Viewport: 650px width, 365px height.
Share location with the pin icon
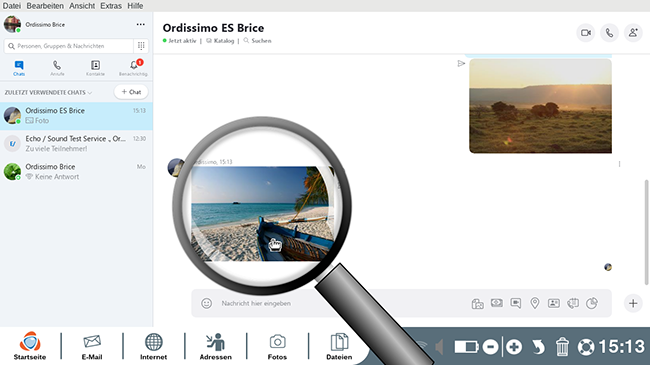[535, 303]
